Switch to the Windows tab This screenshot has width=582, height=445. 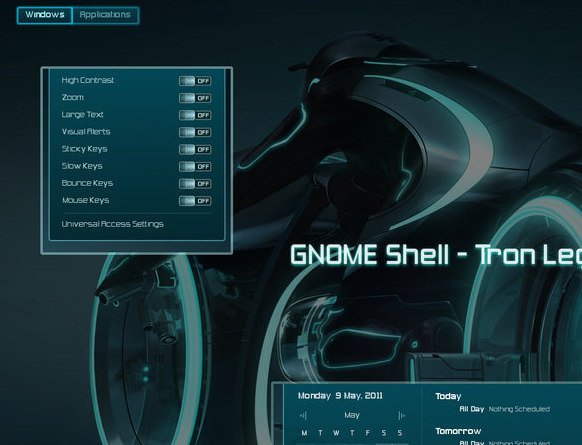click(x=45, y=15)
